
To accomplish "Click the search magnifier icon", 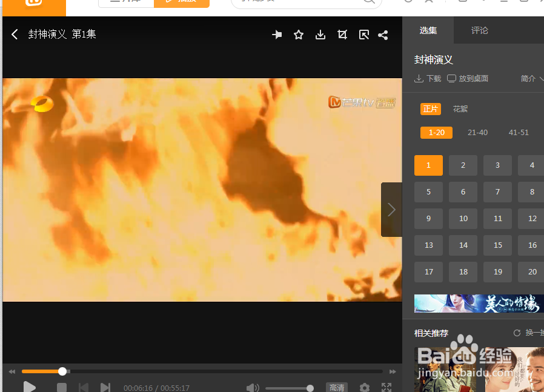I will 369,2.
